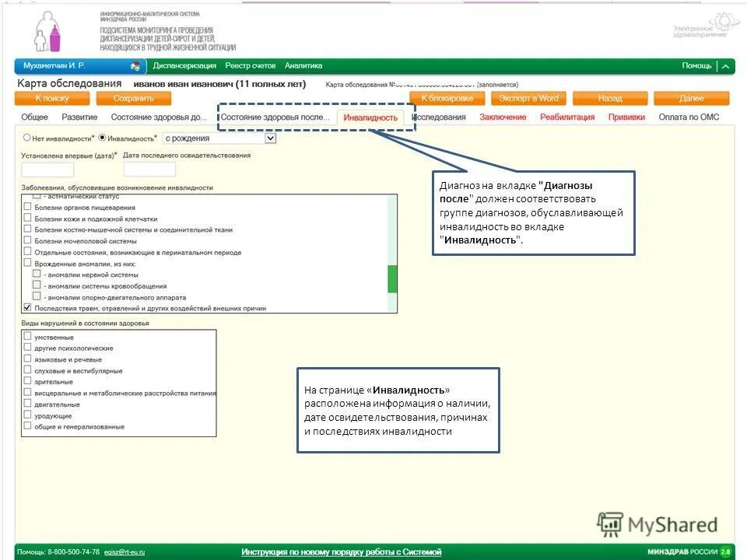Check Болезни органов пищеварения

tap(28, 207)
